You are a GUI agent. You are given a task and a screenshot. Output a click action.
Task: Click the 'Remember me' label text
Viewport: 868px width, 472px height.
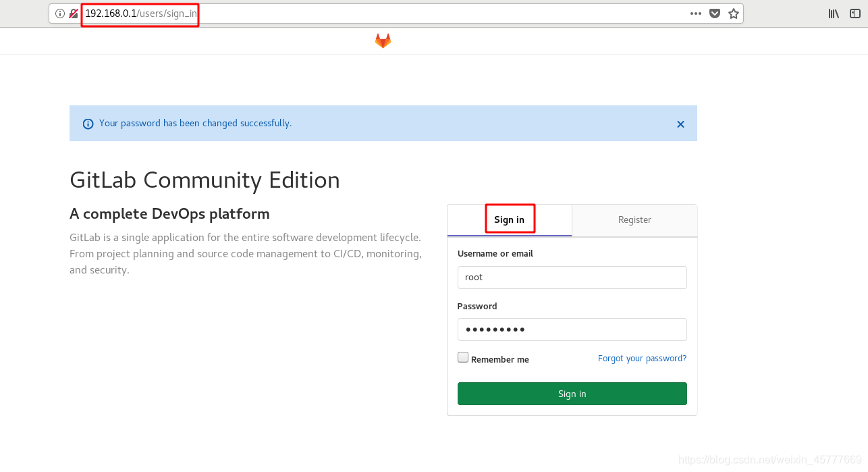(500, 360)
